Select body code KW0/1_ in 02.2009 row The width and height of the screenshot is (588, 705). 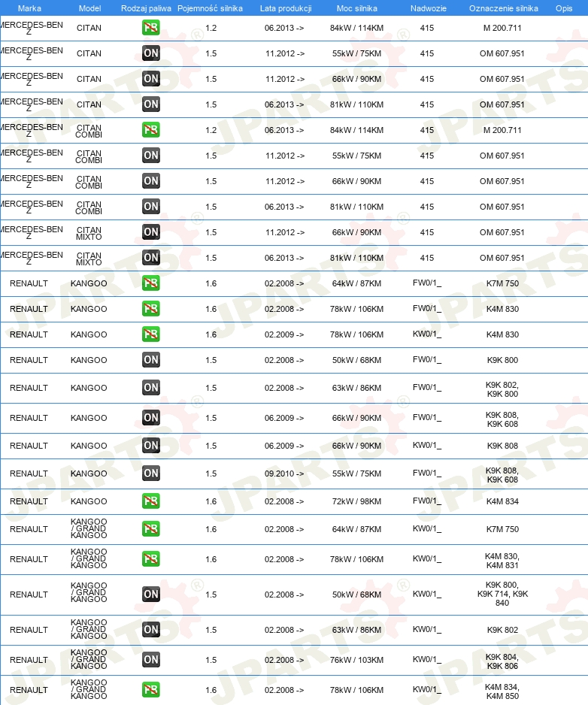(x=427, y=334)
